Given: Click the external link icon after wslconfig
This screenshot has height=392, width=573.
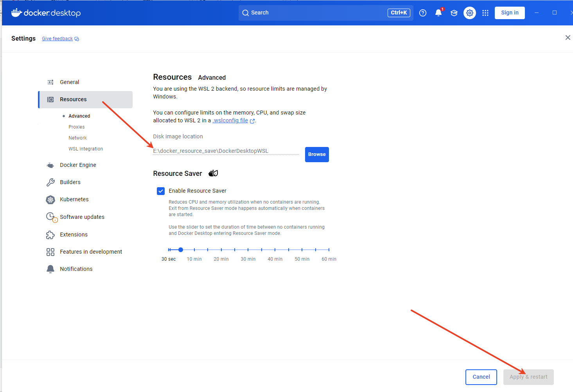Looking at the screenshot, I should click(252, 121).
